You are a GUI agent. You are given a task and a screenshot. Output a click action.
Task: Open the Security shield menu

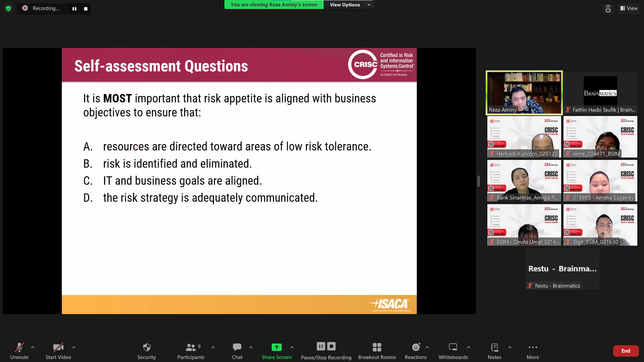147,350
